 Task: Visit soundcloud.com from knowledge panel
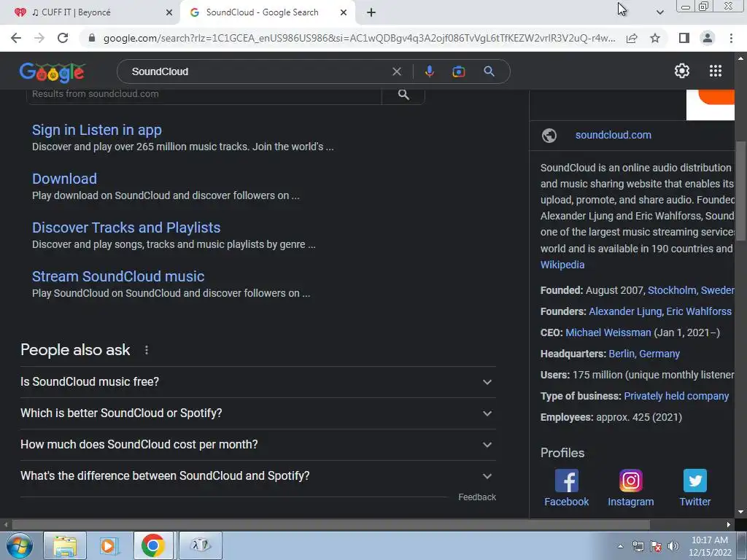pyautogui.click(x=613, y=135)
